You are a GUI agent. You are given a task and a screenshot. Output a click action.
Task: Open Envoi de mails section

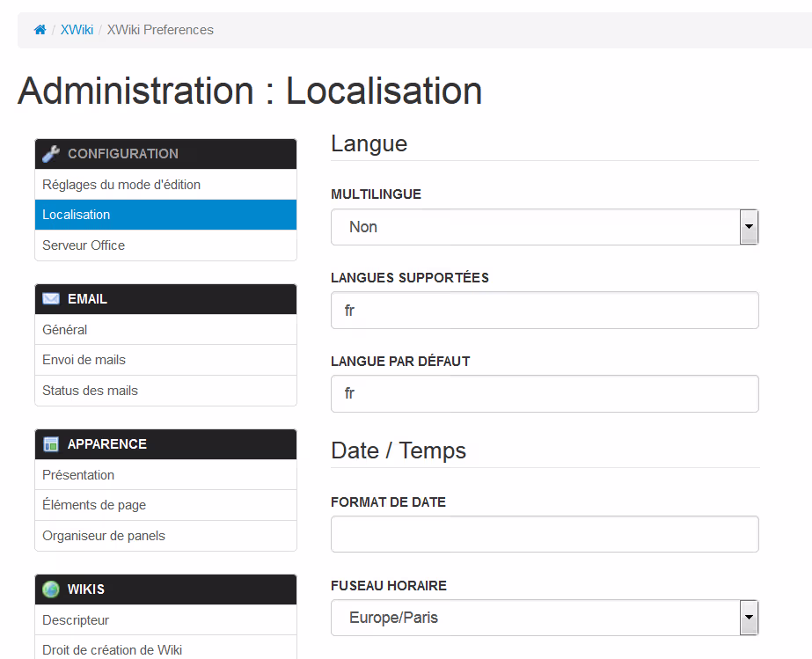(x=84, y=360)
